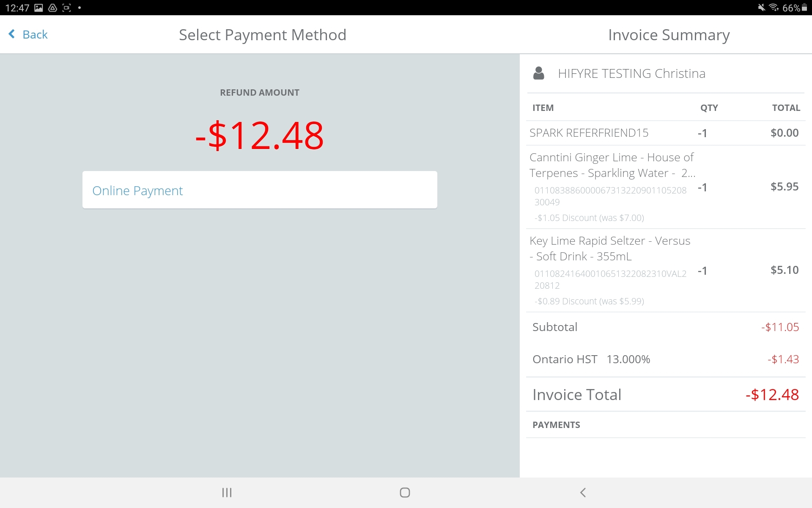812x508 pixels.
Task: Tap the screenshot capture notification icon
Action: click(x=66, y=8)
